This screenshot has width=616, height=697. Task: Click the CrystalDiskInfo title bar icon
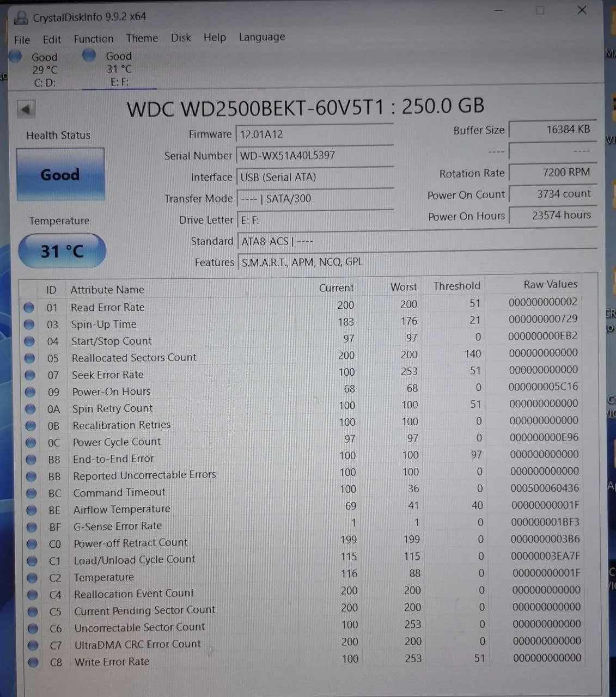click(x=21, y=17)
